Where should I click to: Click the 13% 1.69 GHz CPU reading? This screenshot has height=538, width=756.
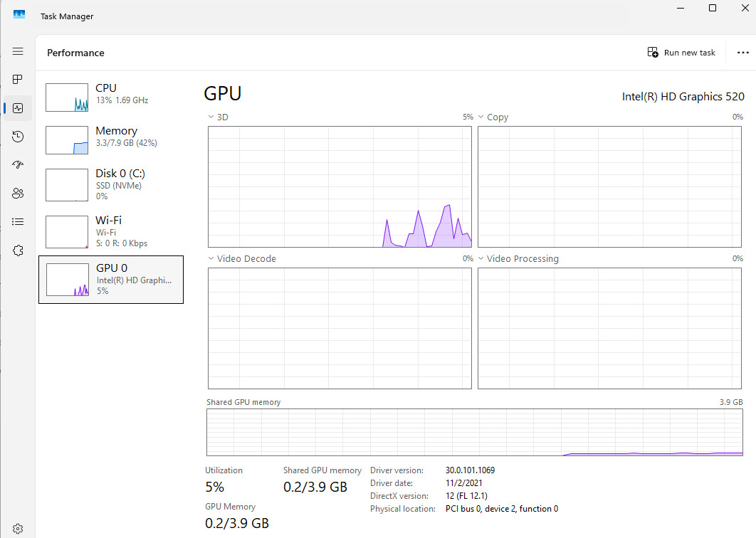click(x=122, y=100)
